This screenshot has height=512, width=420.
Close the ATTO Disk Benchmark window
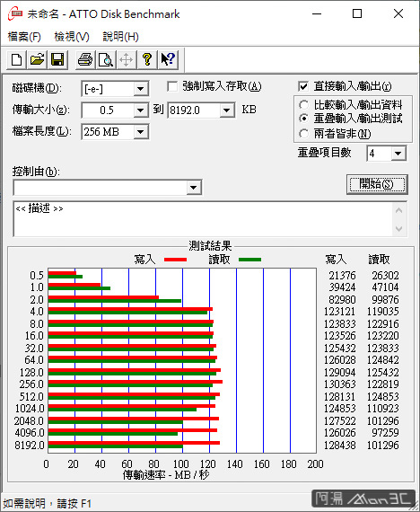click(x=398, y=13)
